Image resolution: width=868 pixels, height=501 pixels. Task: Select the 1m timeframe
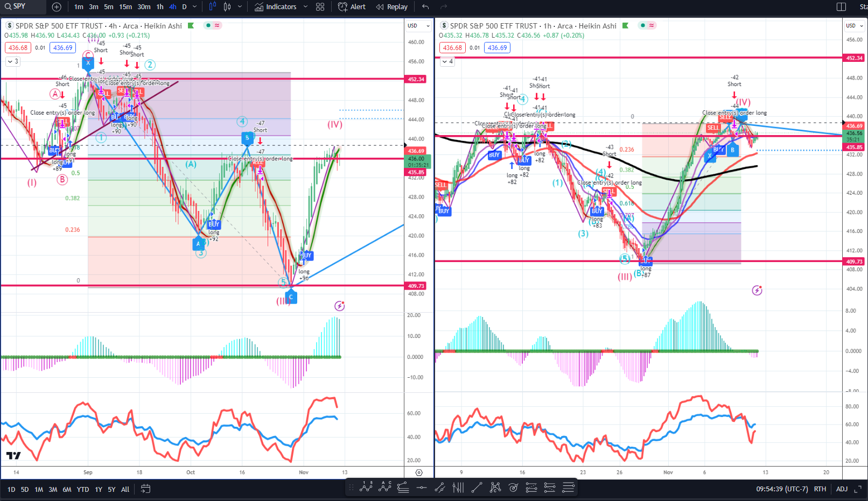point(79,7)
